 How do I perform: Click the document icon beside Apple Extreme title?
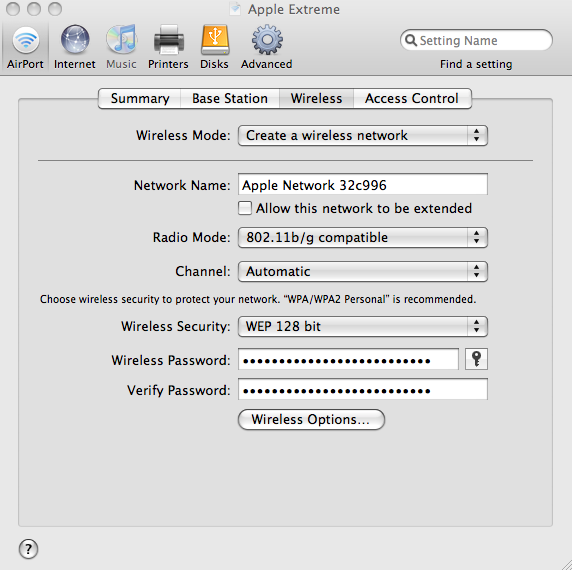(235, 9)
